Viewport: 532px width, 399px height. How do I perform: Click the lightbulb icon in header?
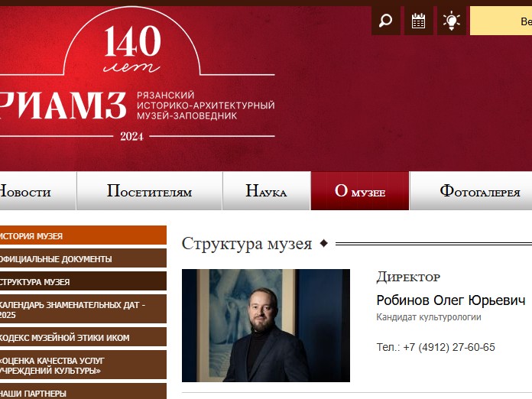(x=451, y=21)
